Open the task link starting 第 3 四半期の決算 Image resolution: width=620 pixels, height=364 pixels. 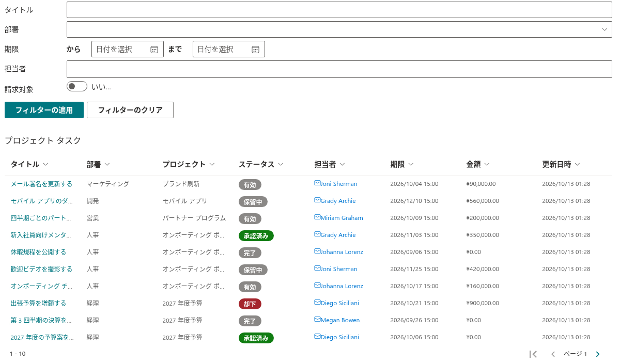click(41, 320)
